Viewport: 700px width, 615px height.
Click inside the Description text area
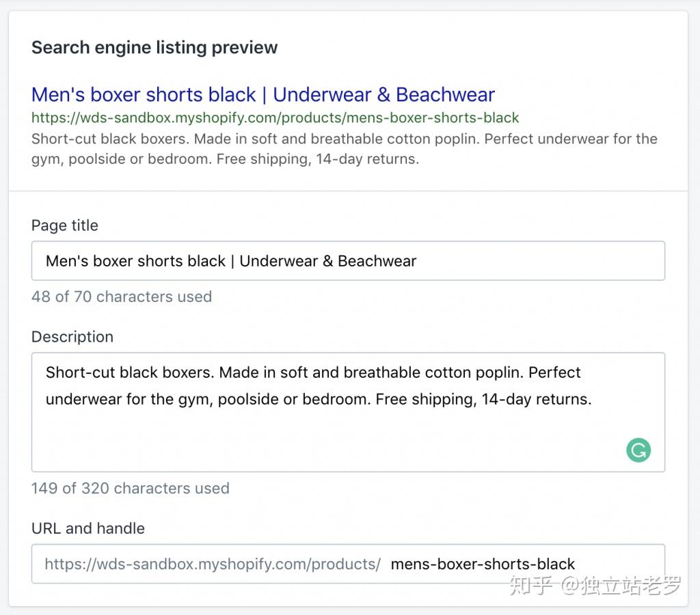coord(348,412)
